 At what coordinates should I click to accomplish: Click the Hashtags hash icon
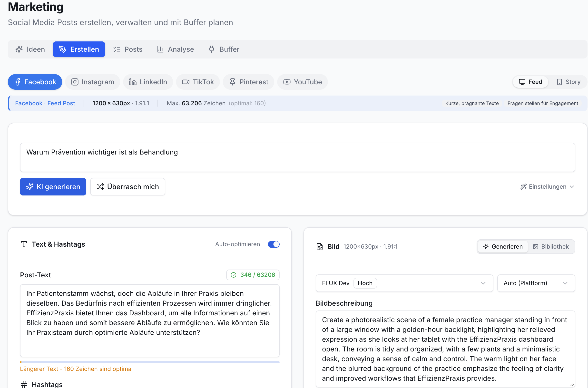[24, 384]
